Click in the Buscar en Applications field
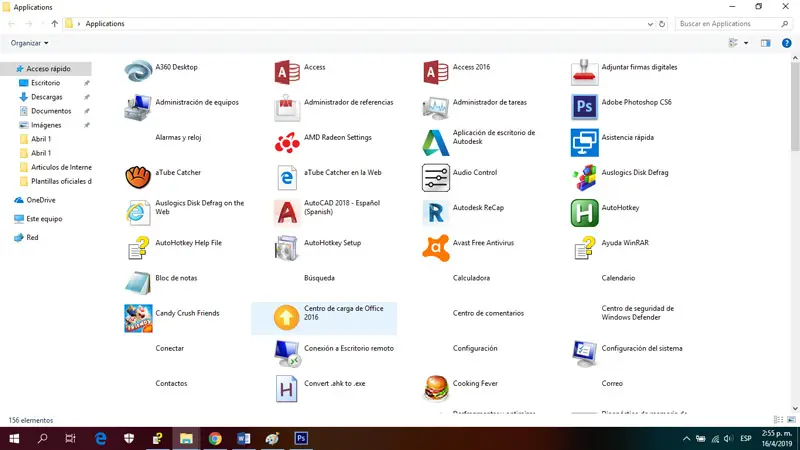Image resolution: width=800 pixels, height=450 pixels. 733,24
